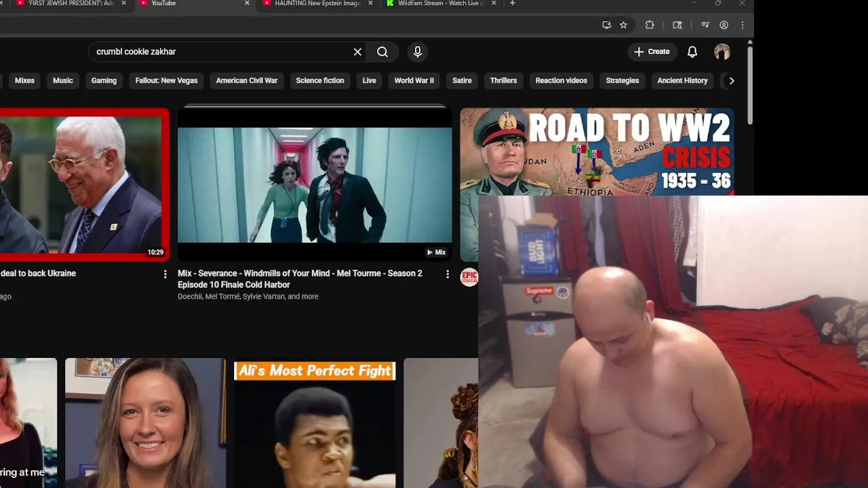Open YouTube notifications bell
This screenshot has width=868, height=488.
coord(692,52)
